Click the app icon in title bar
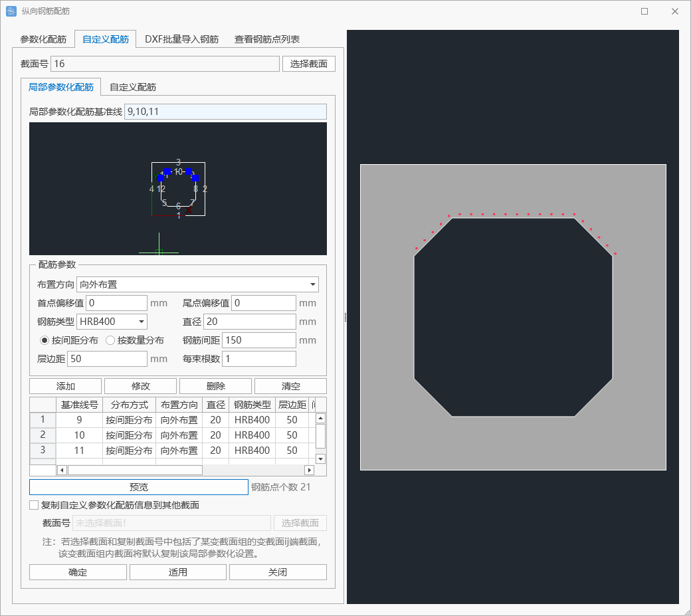Screen dimensions: 691x616 point(11,11)
